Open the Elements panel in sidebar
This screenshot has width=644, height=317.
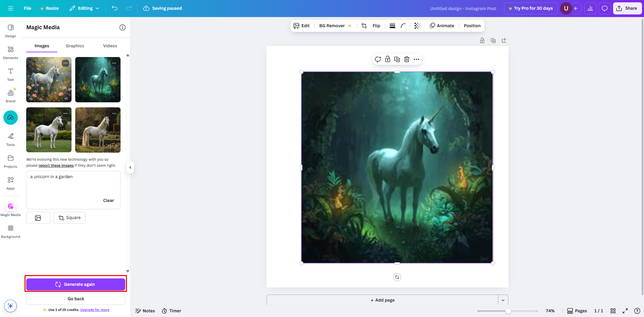(x=10, y=53)
